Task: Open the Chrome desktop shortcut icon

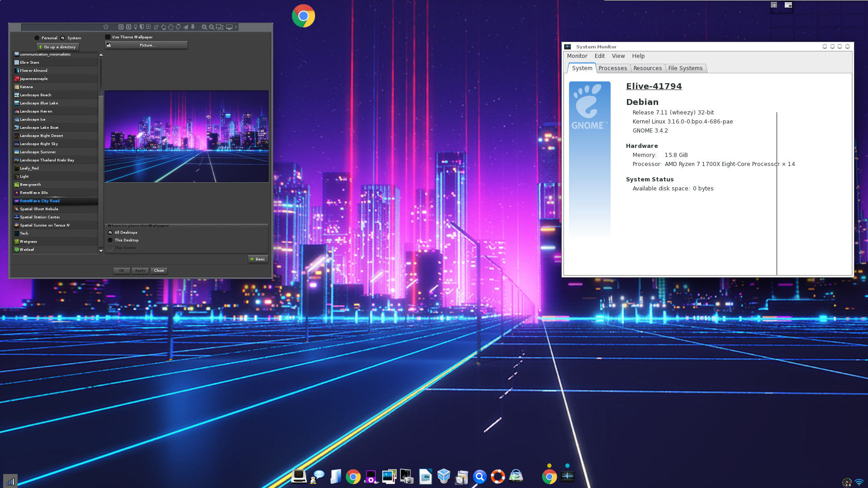Action: [x=303, y=16]
